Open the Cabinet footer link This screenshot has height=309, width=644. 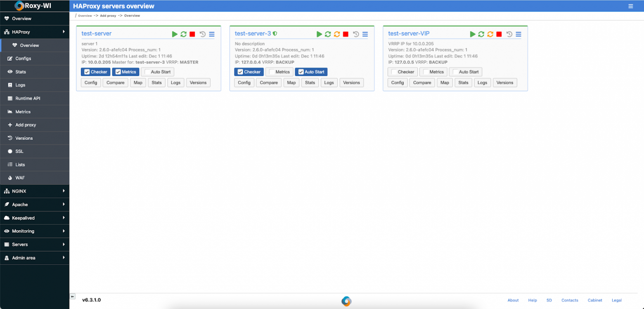pyautogui.click(x=595, y=300)
